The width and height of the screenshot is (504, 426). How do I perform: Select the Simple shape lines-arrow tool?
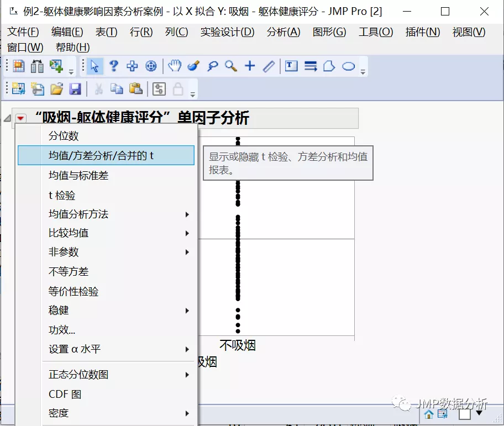[311, 66]
